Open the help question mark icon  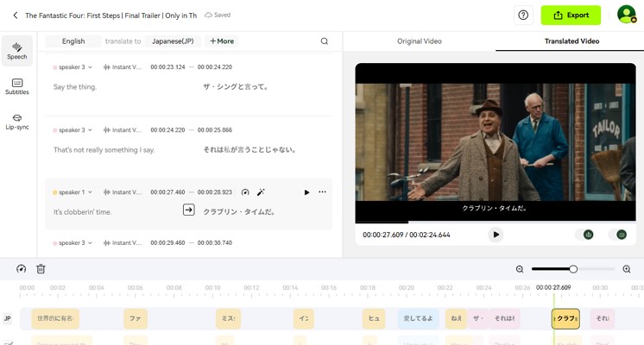point(523,16)
